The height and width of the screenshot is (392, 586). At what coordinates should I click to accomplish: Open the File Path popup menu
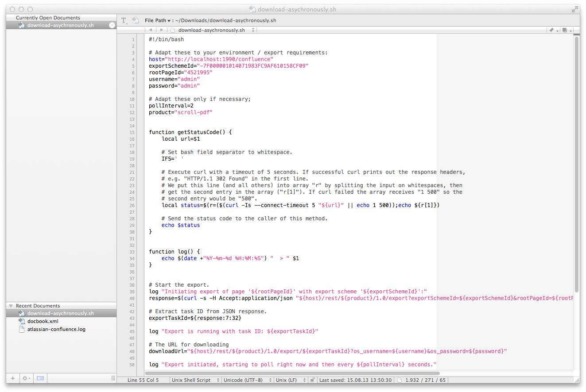[x=158, y=20]
